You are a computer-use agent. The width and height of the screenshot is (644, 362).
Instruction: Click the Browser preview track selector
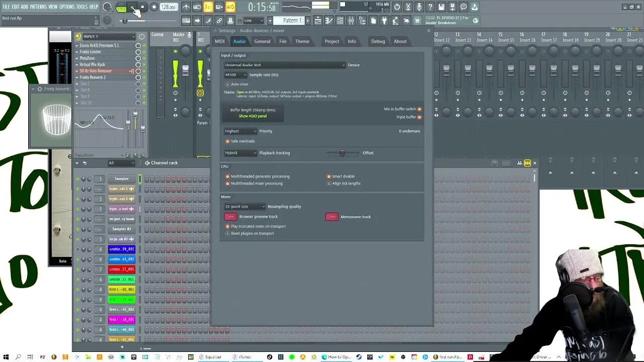[x=230, y=217]
